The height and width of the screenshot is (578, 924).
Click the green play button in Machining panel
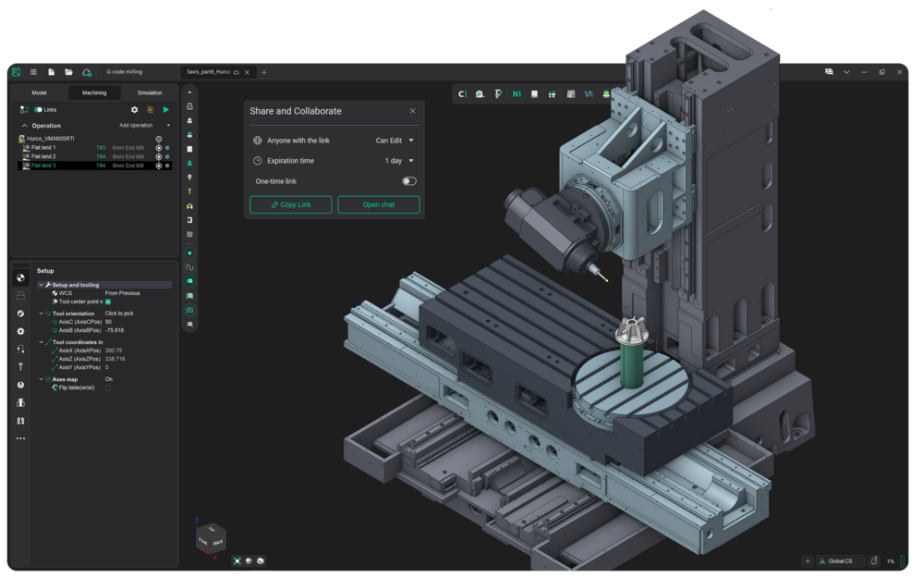tap(166, 109)
